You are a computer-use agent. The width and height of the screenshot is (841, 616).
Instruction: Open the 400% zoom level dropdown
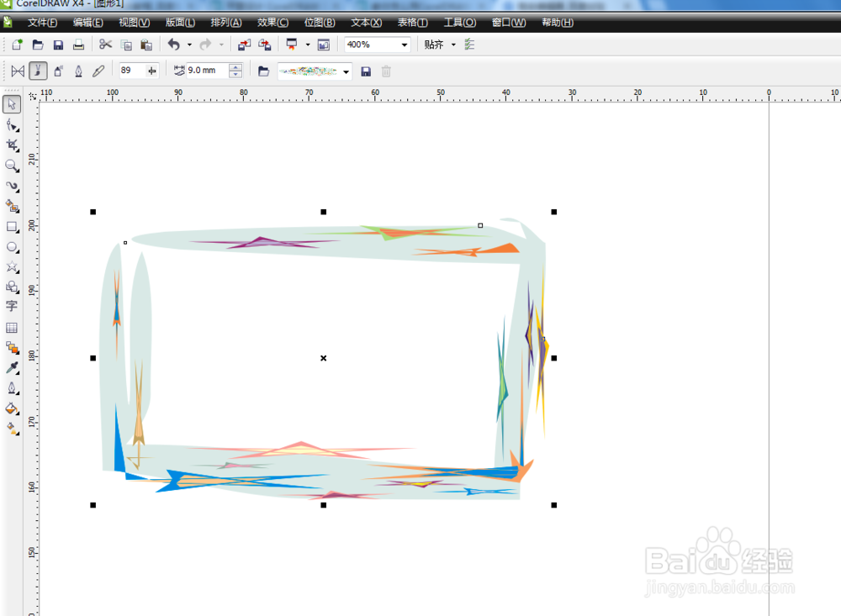click(405, 45)
